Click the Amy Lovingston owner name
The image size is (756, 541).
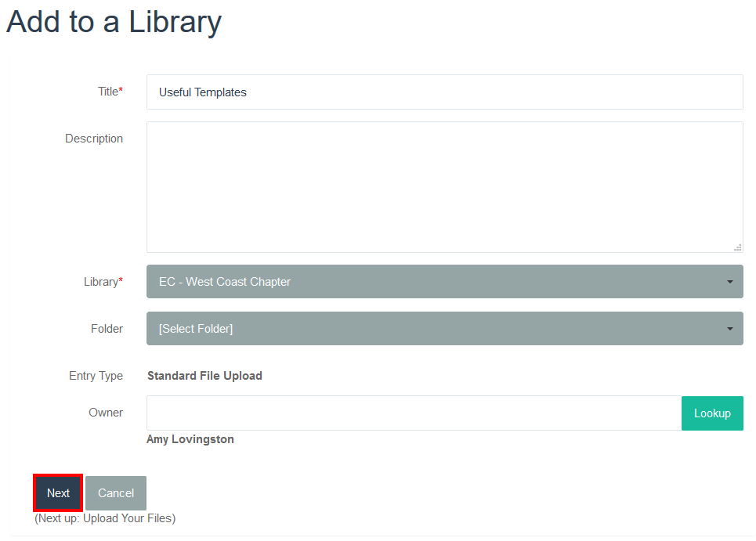point(190,439)
